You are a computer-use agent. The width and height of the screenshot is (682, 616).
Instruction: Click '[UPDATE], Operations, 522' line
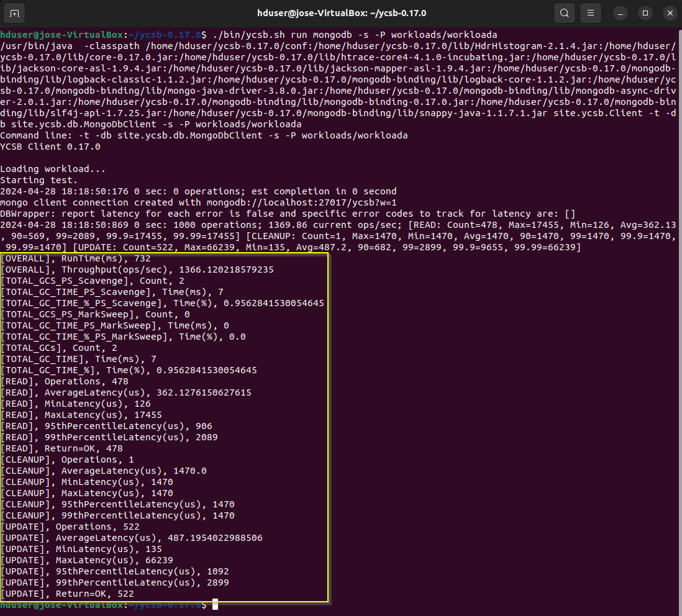(70, 527)
